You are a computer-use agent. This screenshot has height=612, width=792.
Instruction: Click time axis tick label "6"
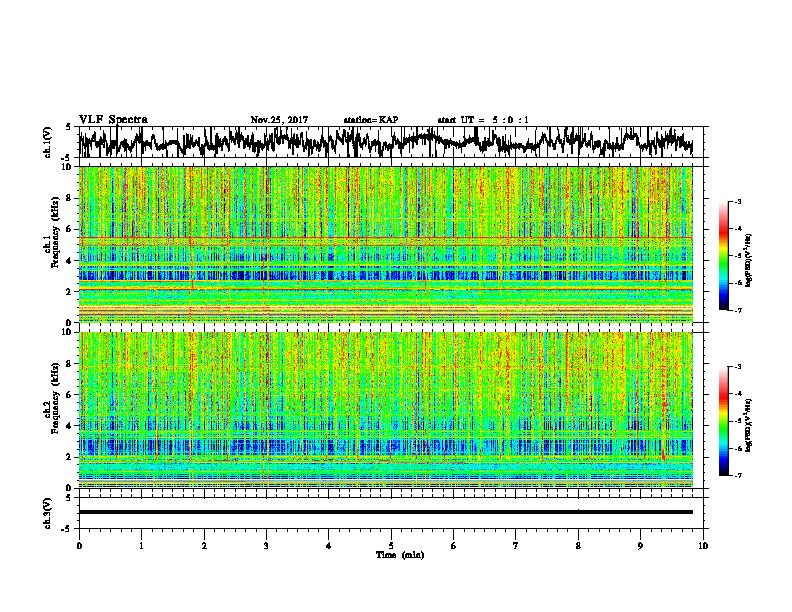point(453,545)
